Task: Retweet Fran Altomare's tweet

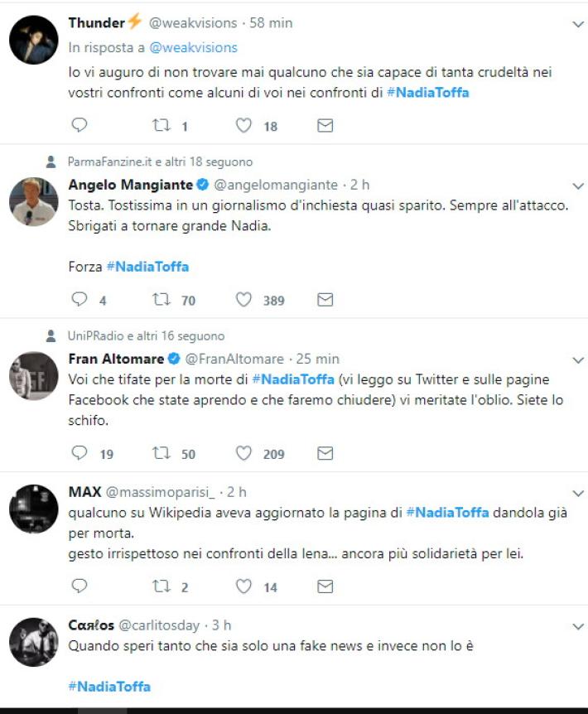Action: 162,453
